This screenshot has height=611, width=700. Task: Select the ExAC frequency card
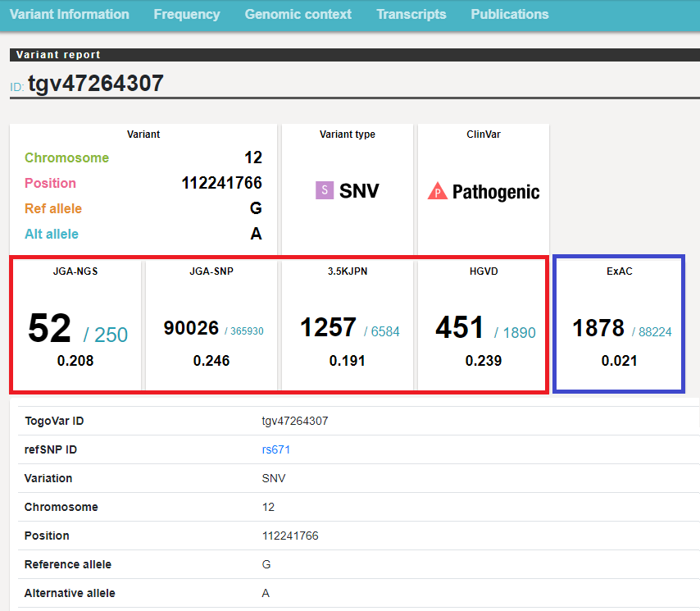point(620,325)
